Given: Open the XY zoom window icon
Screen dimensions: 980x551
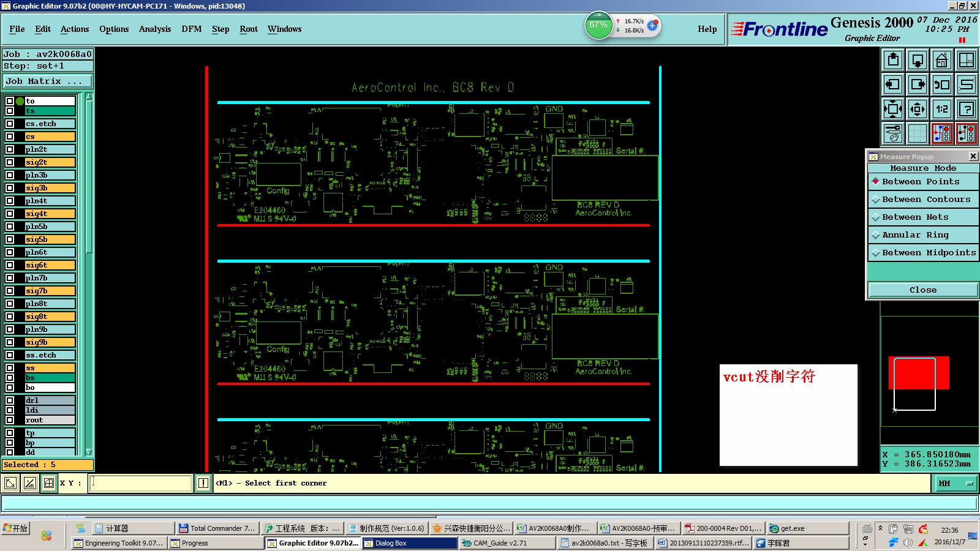Looking at the screenshot, I should (967, 60).
